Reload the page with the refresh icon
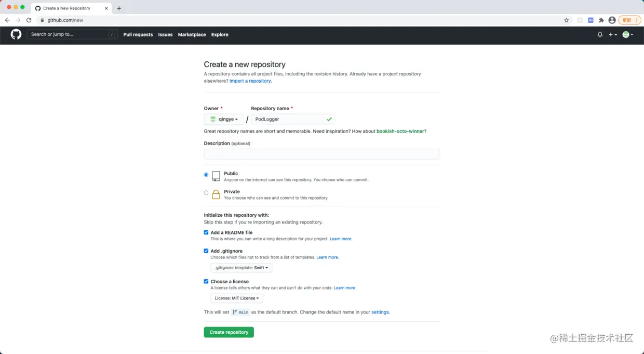 point(29,20)
